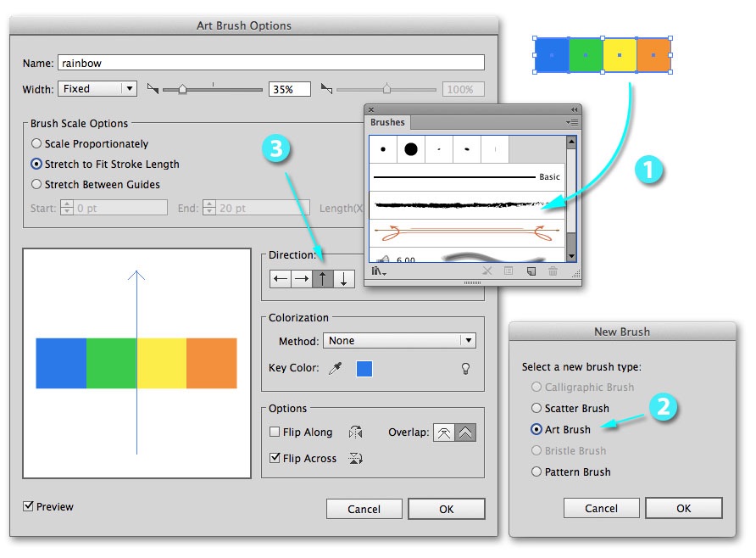Open the Brush Libraries menu icon
This screenshot has height=558, width=756.
(x=379, y=271)
